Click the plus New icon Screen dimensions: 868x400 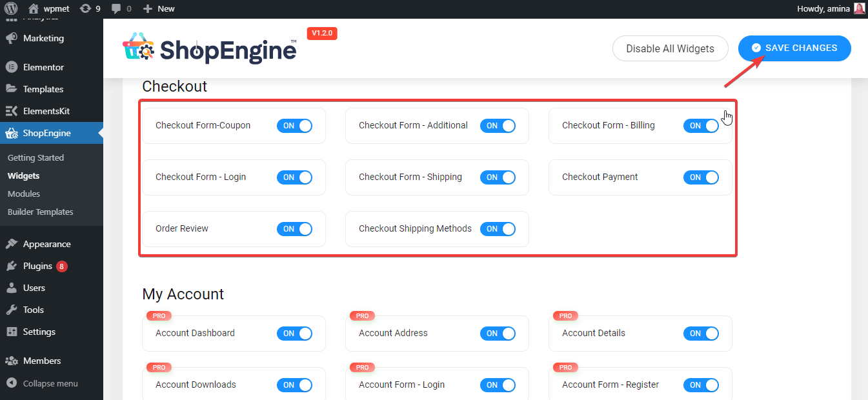(148, 8)
